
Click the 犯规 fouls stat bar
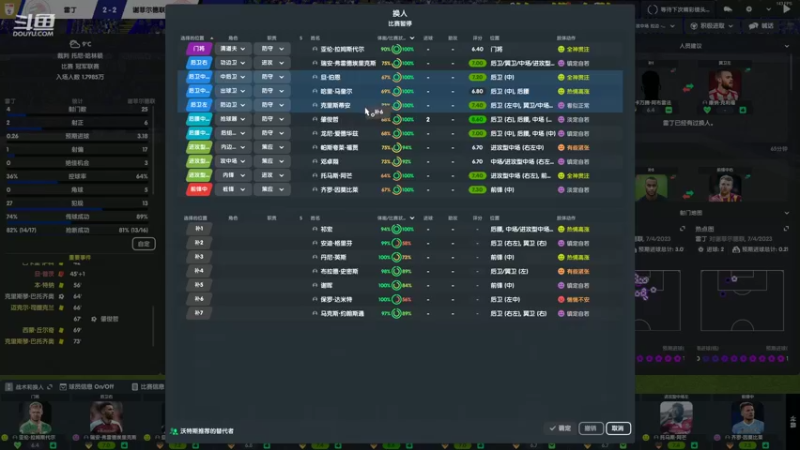77,209
